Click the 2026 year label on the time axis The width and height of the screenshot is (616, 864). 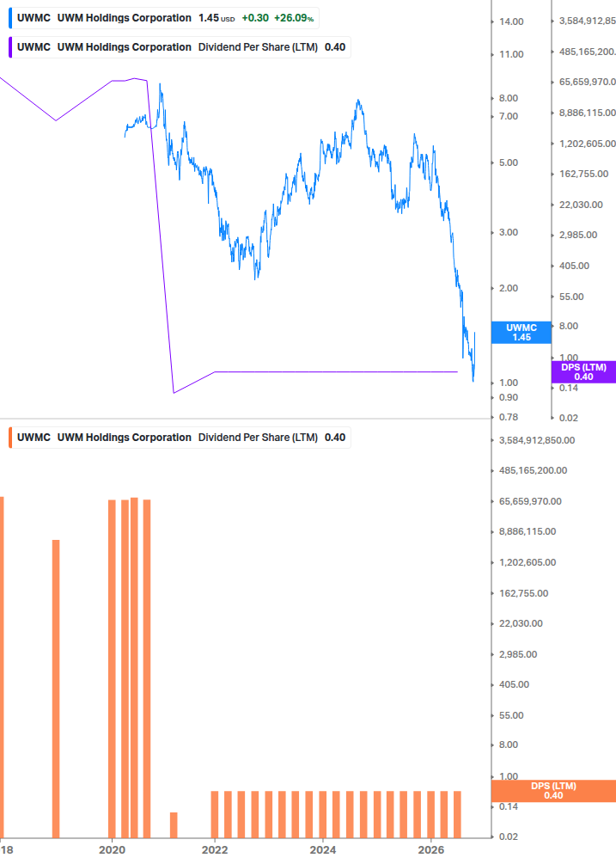[x=431, y=849]
